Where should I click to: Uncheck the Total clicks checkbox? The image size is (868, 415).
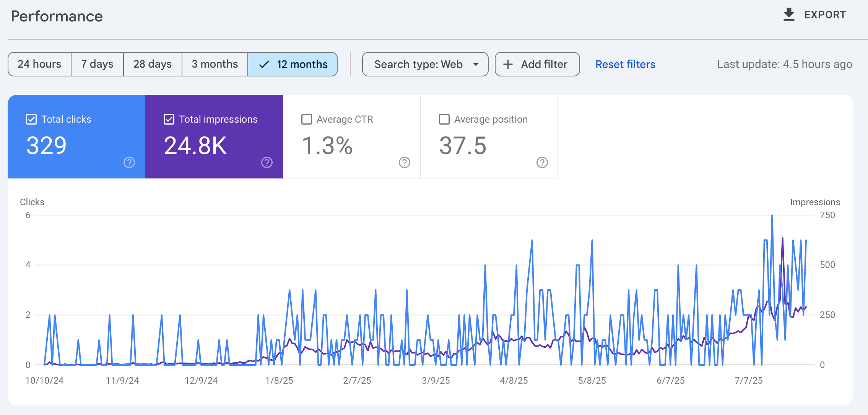[x=31, y=119]
